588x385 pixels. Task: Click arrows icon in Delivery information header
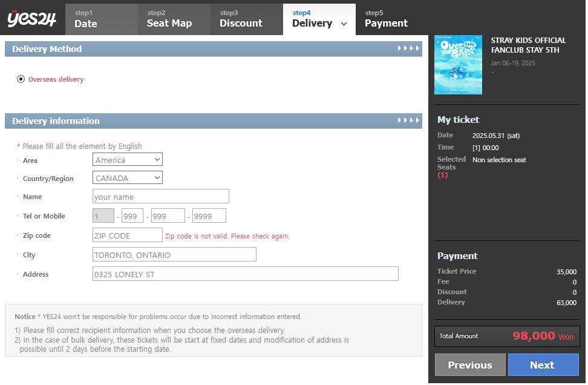pos(408,120)
